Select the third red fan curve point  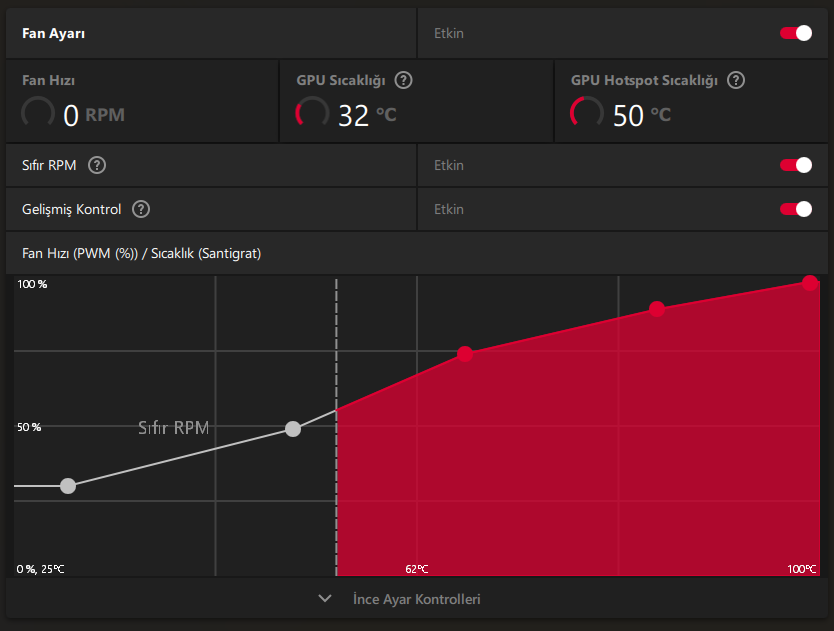click(x=465, y=354)
